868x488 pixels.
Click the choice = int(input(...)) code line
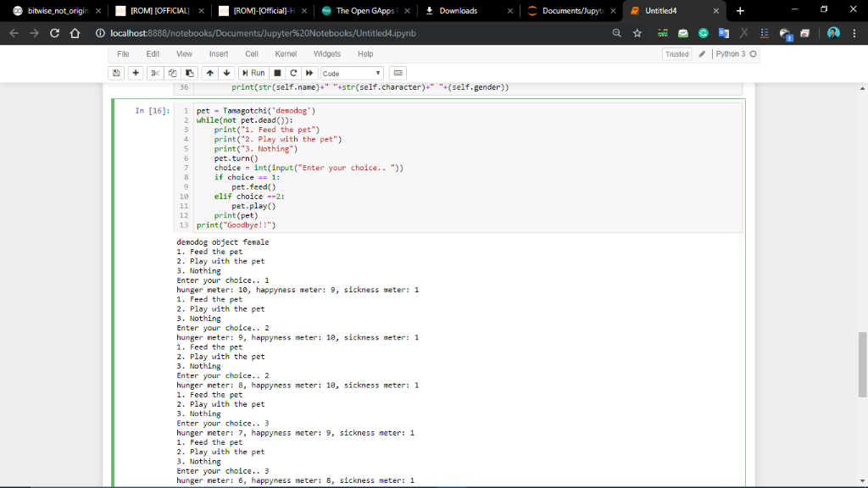[x=309, y=168]
